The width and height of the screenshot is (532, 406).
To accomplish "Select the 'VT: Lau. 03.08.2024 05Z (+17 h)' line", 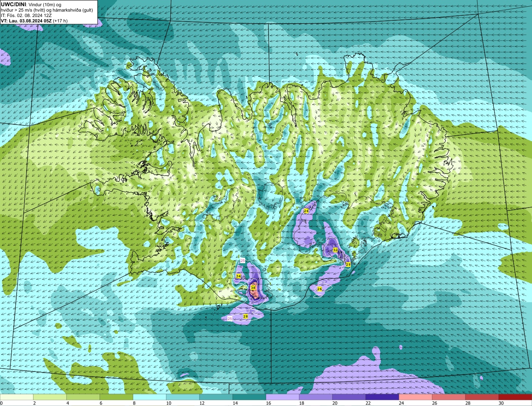I will 34,21.
